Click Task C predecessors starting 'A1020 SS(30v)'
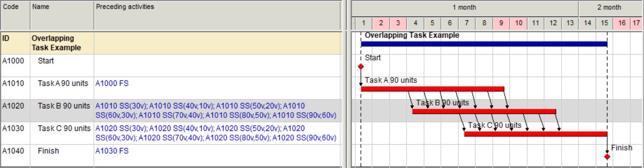 pos(216,133)
